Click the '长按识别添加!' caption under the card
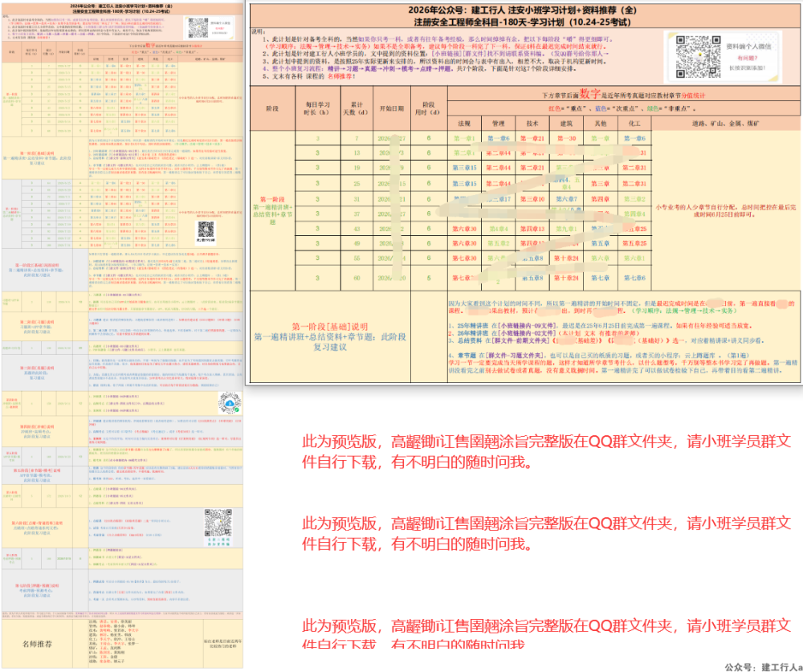 tap(747, 67)
